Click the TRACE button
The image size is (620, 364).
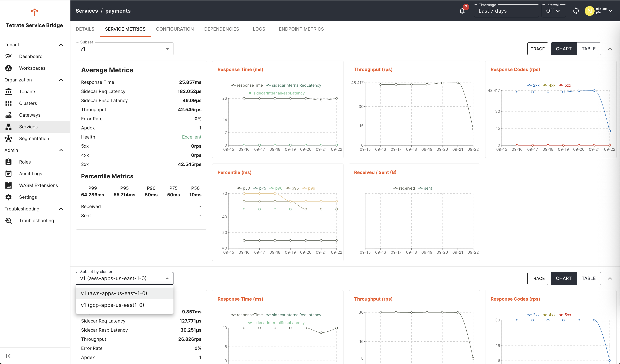538,49
